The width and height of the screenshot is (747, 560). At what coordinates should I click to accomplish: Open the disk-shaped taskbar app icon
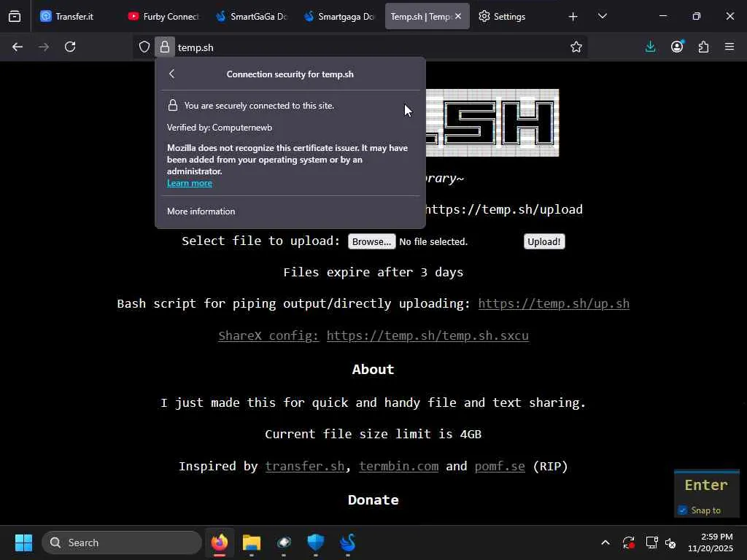284,542
